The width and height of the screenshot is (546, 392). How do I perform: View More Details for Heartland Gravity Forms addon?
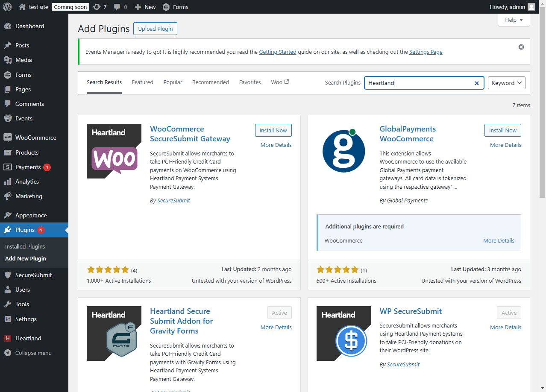click(x=276, y=327)
